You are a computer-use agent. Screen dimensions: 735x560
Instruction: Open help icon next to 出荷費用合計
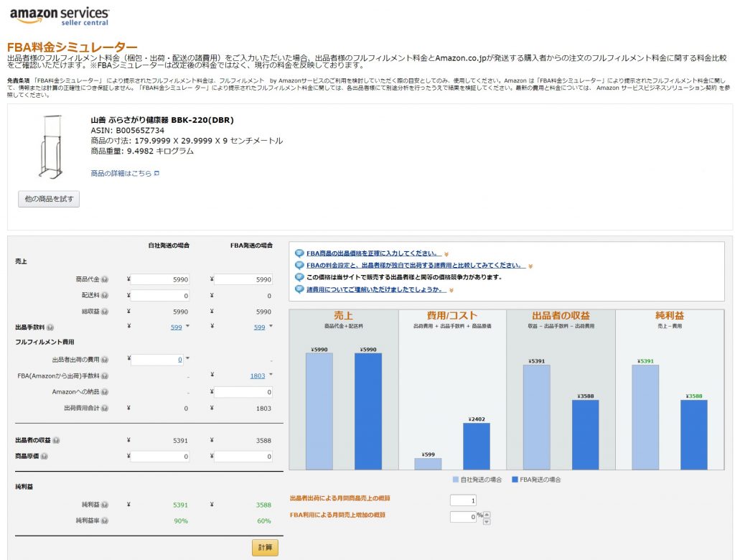pyautogui.click(x=105, y=408)
